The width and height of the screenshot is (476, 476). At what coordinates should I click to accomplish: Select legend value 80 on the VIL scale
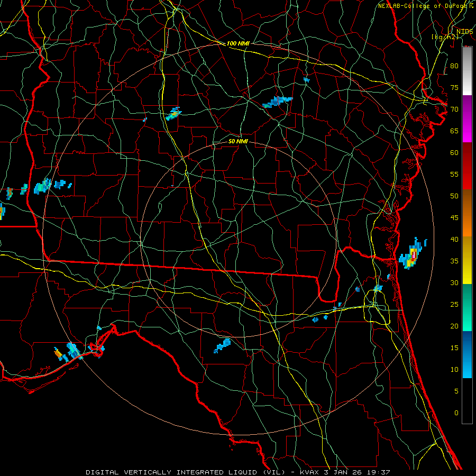454,66
